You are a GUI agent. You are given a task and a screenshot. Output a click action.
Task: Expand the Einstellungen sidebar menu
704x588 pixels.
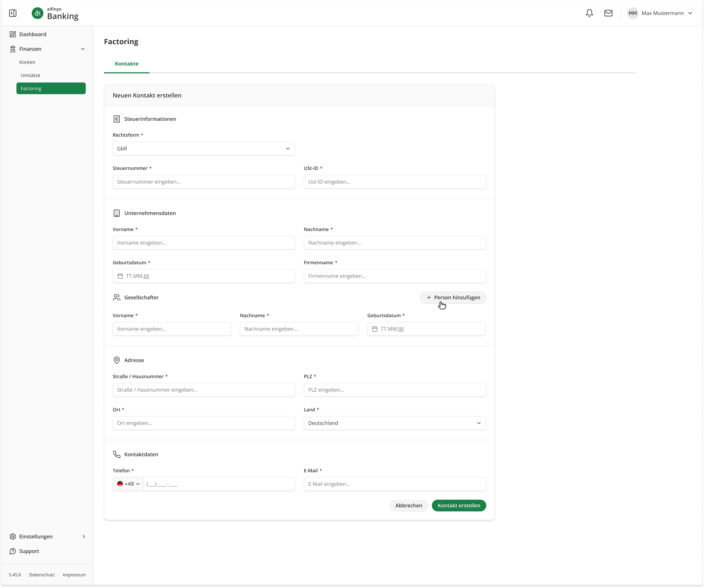[x=84, y=536]
